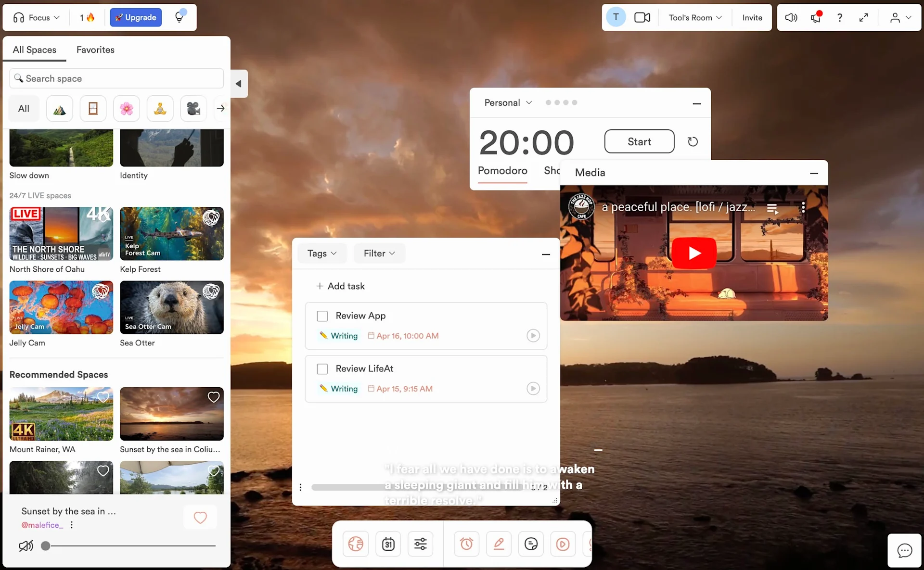Viewport: 924px width, 570px height.
Task: Open the help question mark icon
Action: click(x=839, y=17)
